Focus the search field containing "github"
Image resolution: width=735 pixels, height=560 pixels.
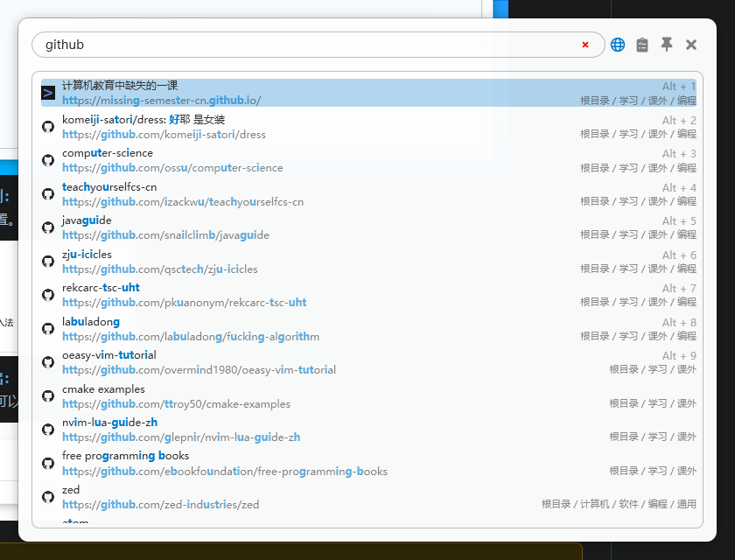tap(306, 45)
